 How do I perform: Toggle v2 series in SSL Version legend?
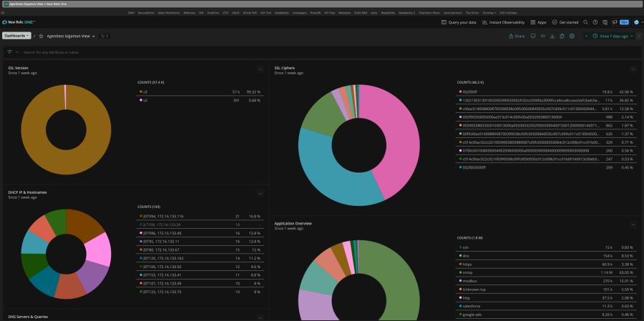click(200, 100)
